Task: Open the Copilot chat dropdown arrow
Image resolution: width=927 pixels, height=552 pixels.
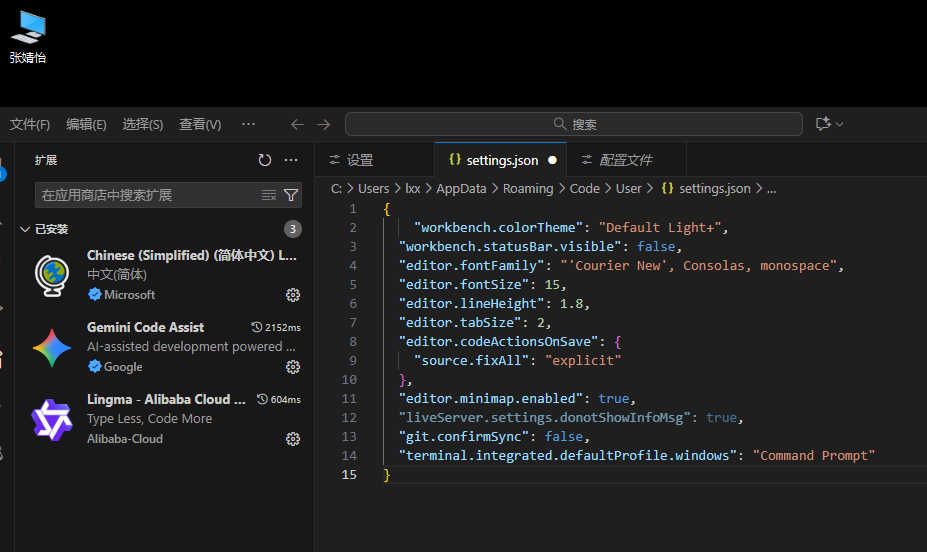Action: (x=840, y=124)
